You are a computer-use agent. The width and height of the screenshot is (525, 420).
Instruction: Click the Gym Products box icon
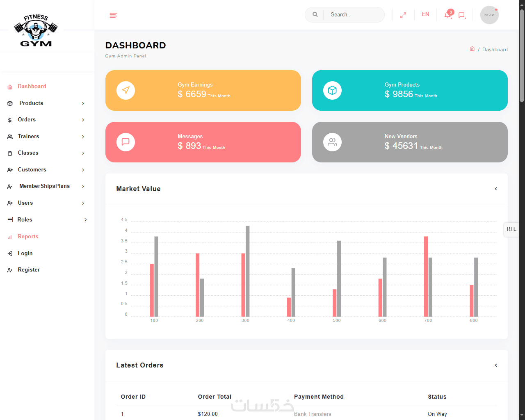pyautogui.click(x=332, y=90)
